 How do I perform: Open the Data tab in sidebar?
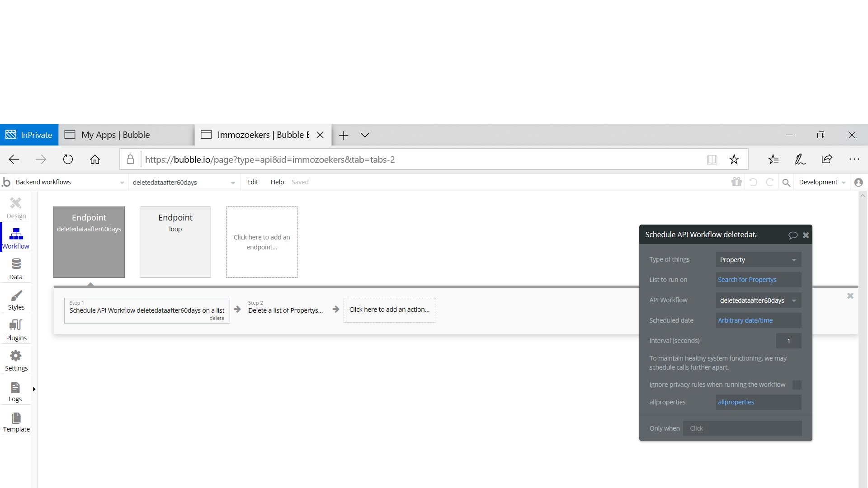(x=16, y=269)
